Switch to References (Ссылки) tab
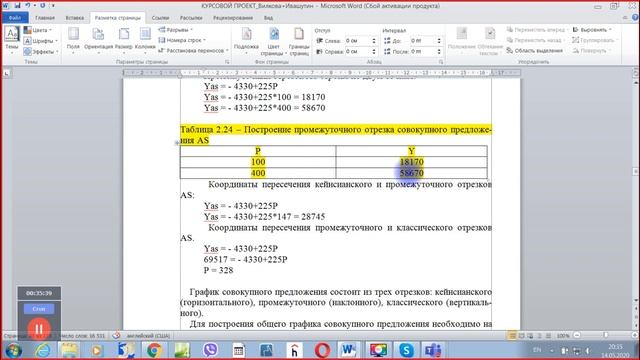 [160, 18]
